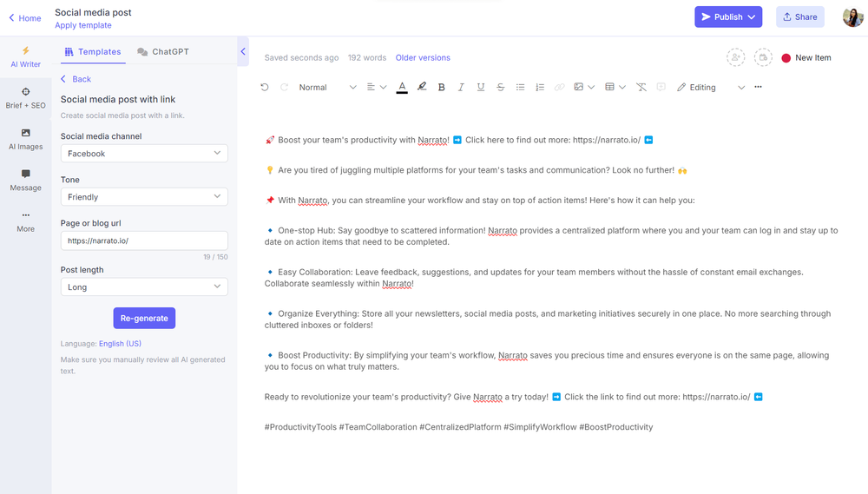This screenshot has height=494, width=868.
Task: Click the paragraph starting One-stop Hub
Action: click(551, 236)
